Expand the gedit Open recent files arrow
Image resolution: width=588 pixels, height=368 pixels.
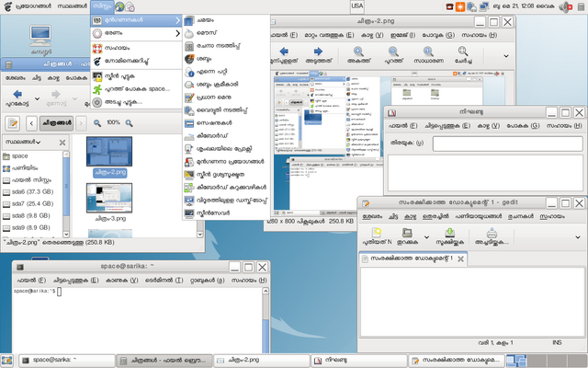[426, 237]
